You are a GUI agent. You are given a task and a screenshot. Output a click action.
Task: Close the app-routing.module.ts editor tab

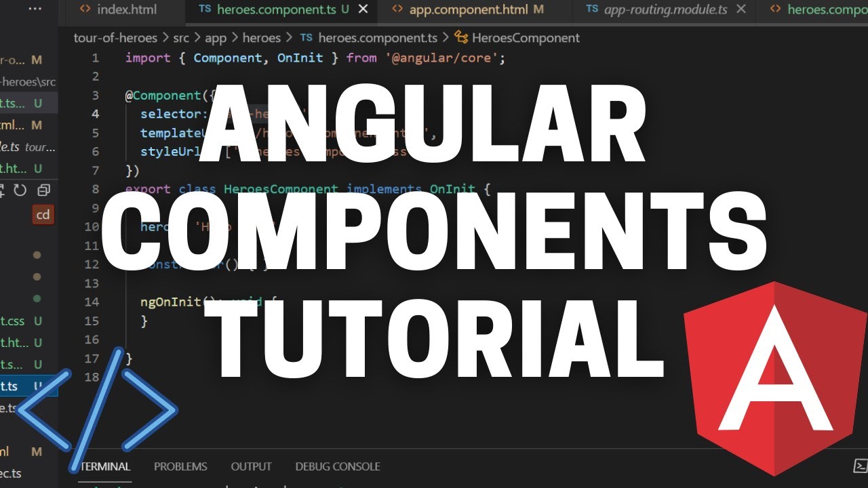[741, 9]
